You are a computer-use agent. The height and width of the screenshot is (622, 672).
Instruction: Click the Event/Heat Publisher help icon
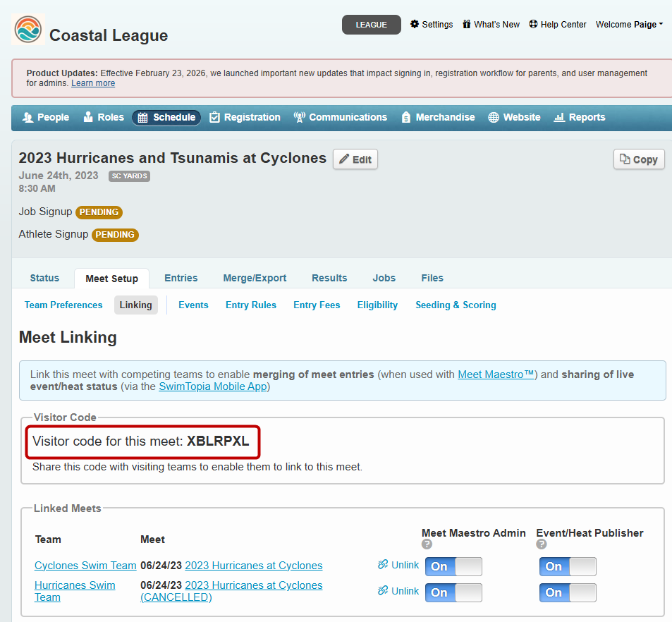[x=542, y=544]
